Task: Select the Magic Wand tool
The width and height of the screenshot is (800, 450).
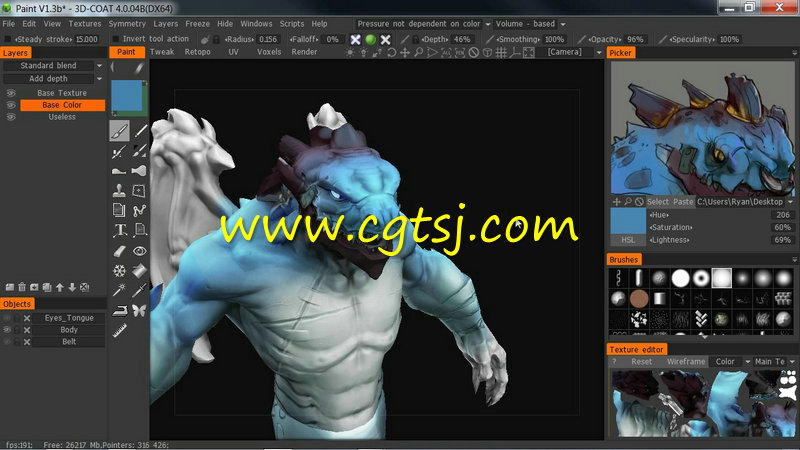Action: [x=119, y=291]
